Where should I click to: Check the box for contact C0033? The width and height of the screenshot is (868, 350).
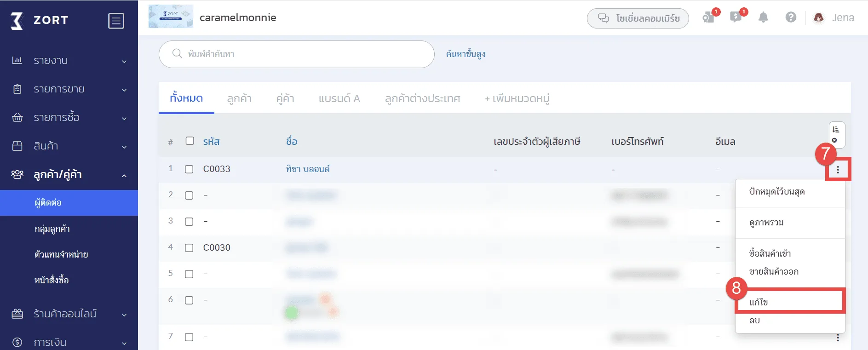(189, 169)
